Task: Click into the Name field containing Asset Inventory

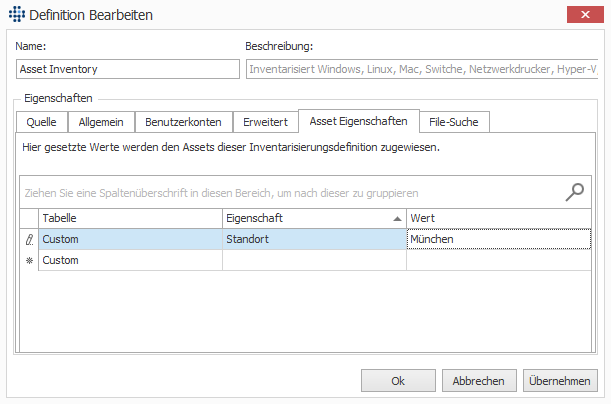Action: [x=127, y=69]
